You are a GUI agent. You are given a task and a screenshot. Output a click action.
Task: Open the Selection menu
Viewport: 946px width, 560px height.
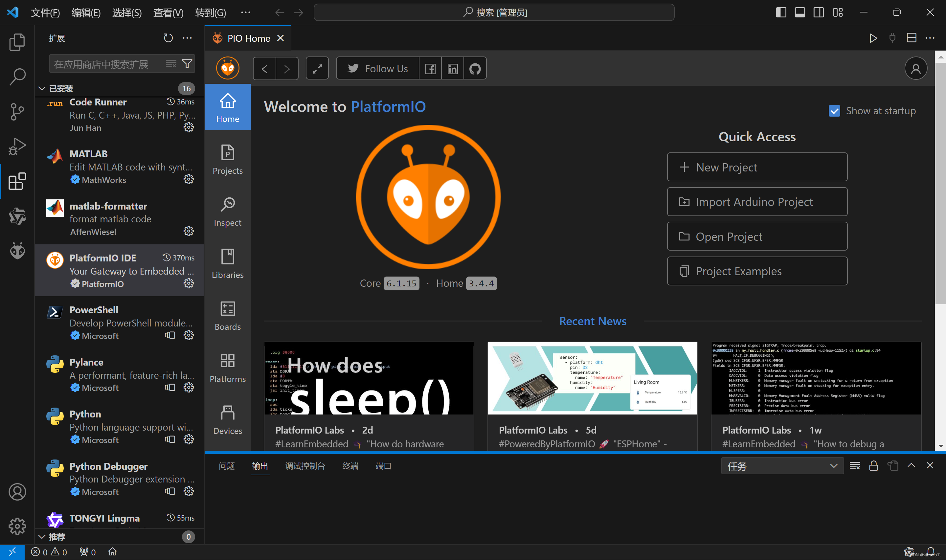(x=127, y=13)
